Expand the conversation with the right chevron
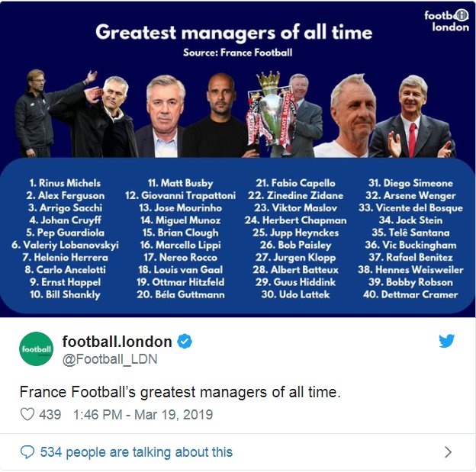 448,452
